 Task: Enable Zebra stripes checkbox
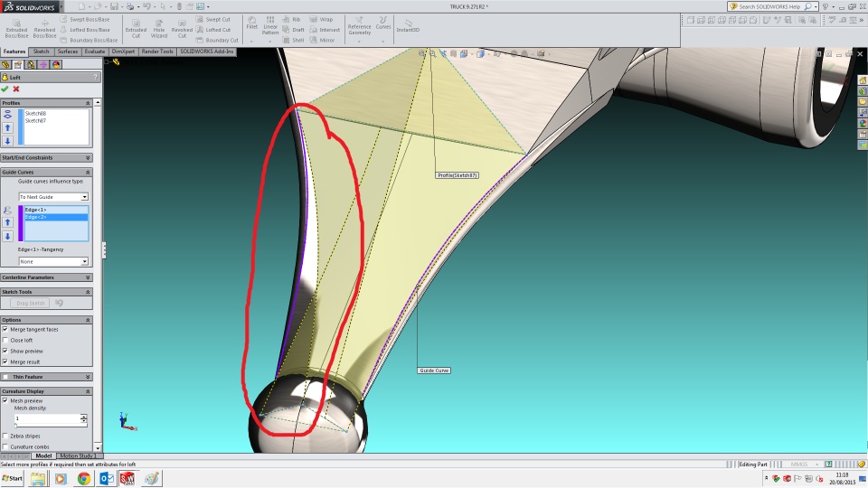click(x=5, y=436)
